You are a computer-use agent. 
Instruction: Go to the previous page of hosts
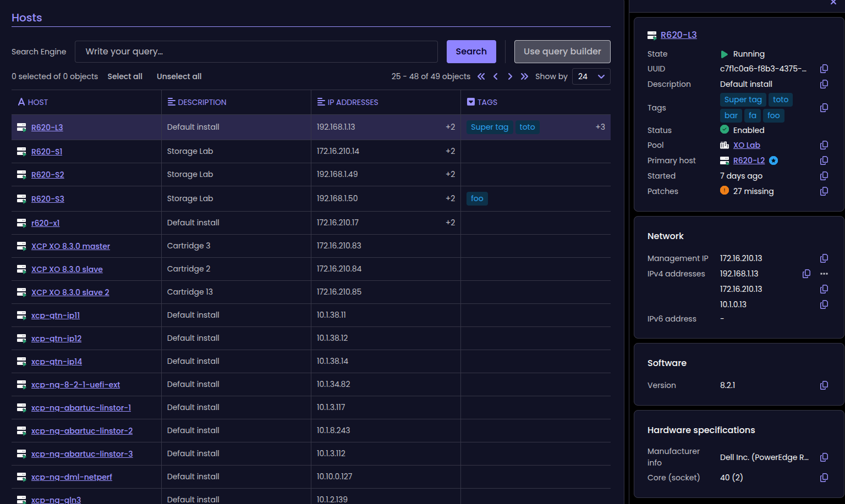pos(496,76)
